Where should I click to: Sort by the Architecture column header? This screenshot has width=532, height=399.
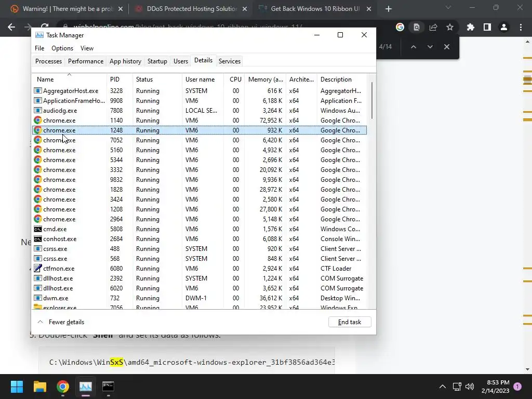pyautogui.click(x=301, y=79)
